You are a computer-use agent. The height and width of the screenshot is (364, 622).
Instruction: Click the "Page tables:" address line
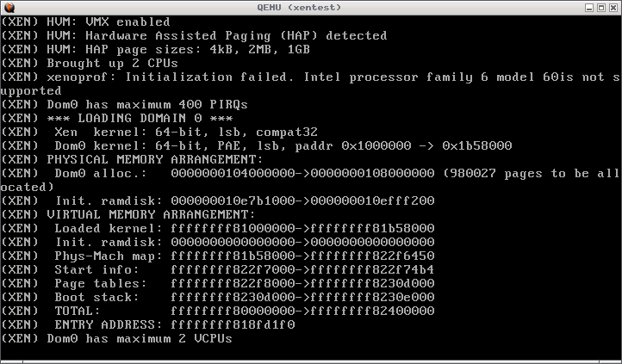tap(243, 283)
